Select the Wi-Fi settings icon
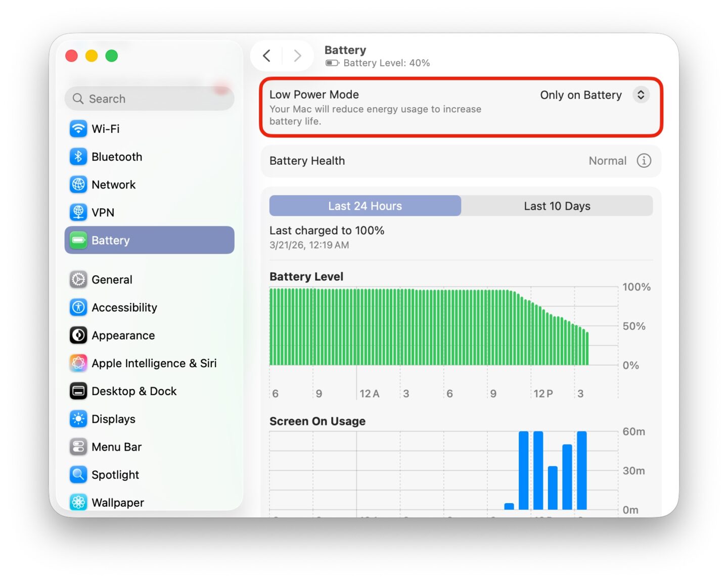Image resolution: width=728 pixels, height=582 pixels. (78, 129)
